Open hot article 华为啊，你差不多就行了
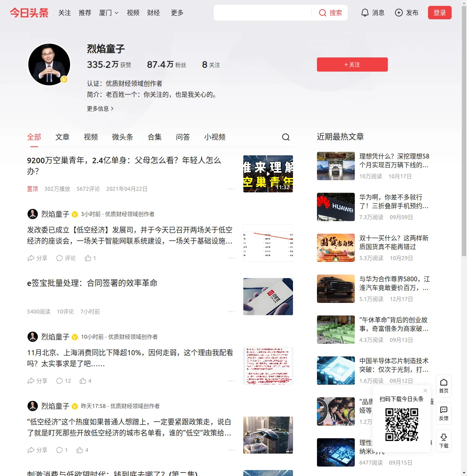 pyautogui.click(x=394, y=201)
